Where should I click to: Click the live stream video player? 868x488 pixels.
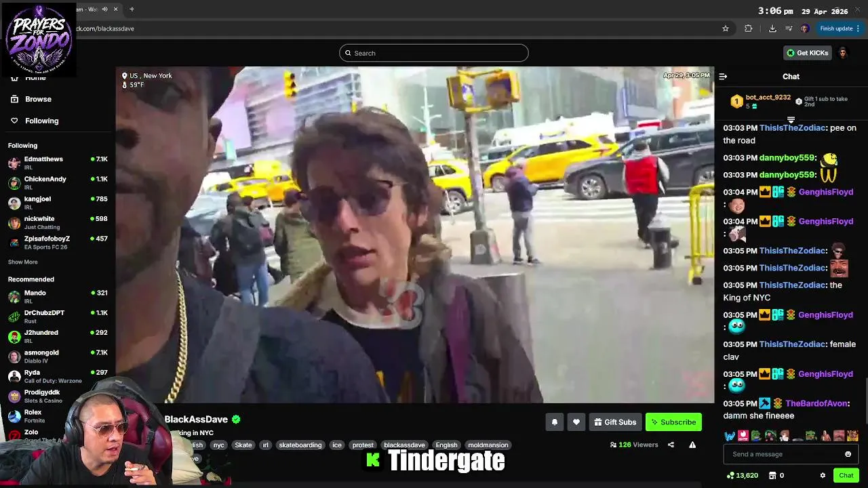point(415,235)
